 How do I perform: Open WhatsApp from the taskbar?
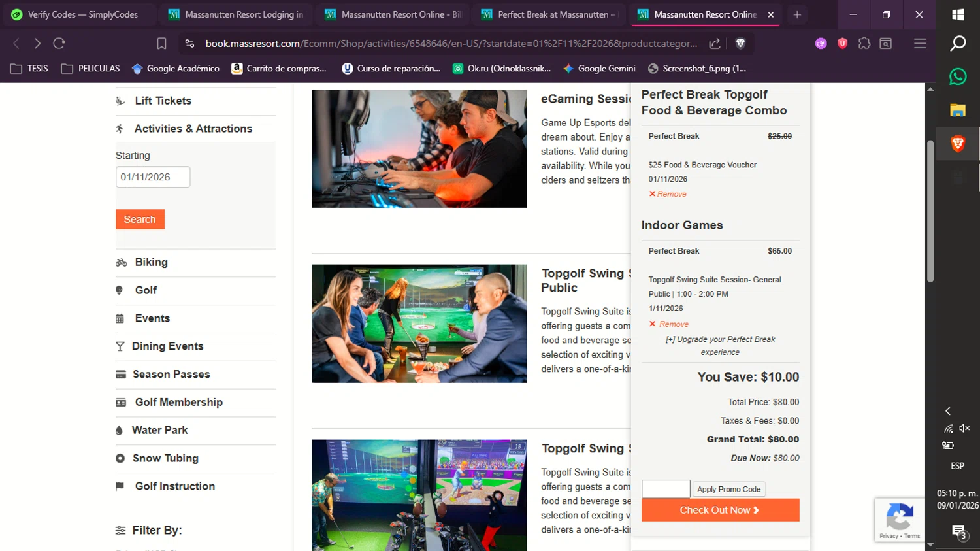(x=958, y=76)
